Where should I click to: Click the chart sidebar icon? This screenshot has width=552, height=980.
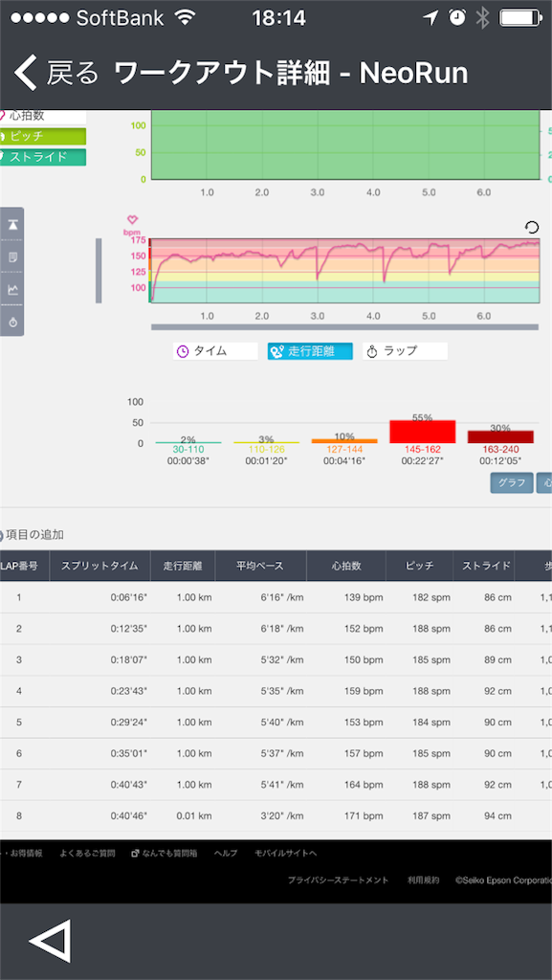(x=13, y=289)
